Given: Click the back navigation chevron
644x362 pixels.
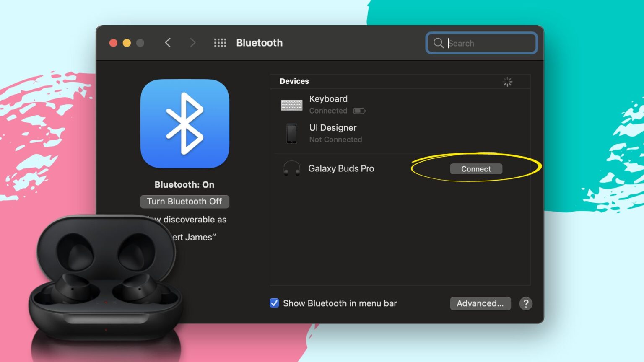Looking at the screenshot, I should tap(168, 42).
